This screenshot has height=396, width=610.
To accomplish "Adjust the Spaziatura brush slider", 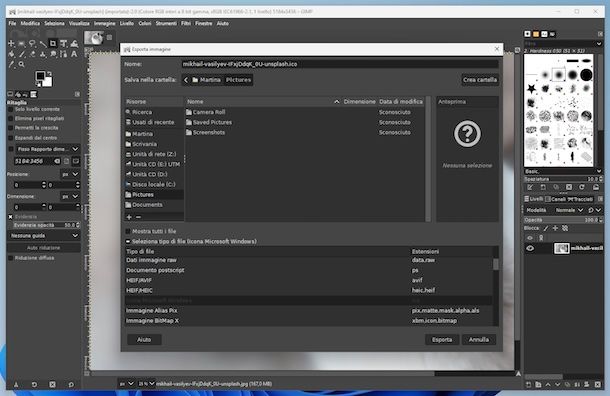I will click(x=563, y=179).
